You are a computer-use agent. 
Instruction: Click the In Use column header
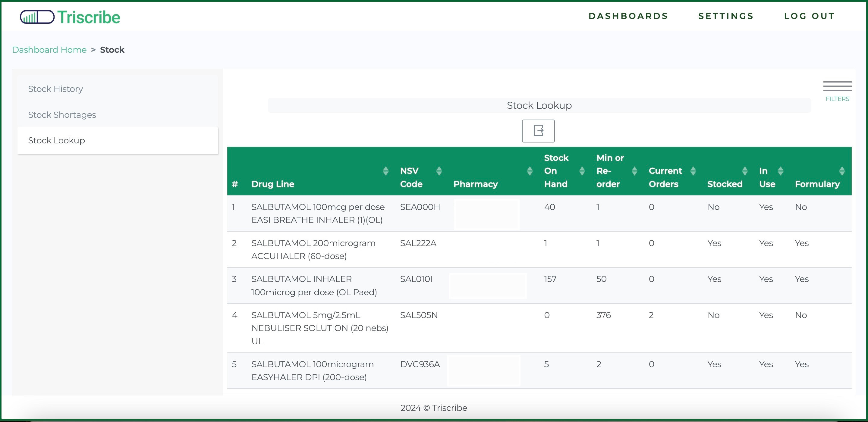(767, 177)
